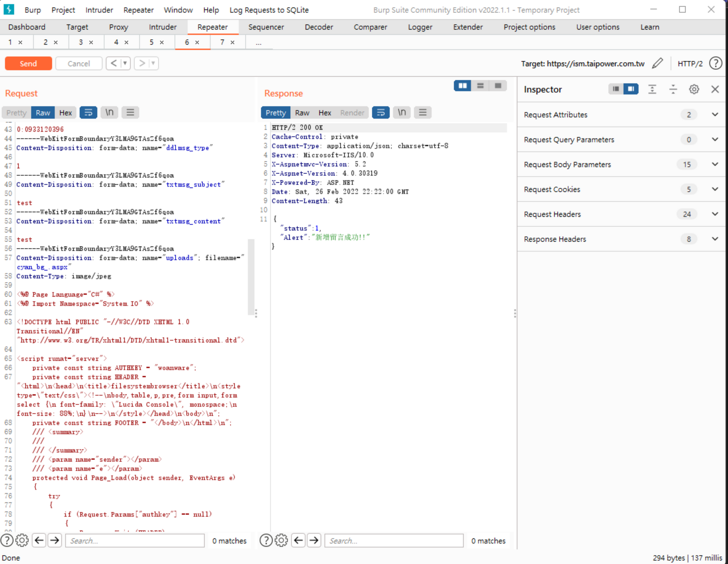
Task: Switch request view to Pretty
Action: [x=16, y=113]
